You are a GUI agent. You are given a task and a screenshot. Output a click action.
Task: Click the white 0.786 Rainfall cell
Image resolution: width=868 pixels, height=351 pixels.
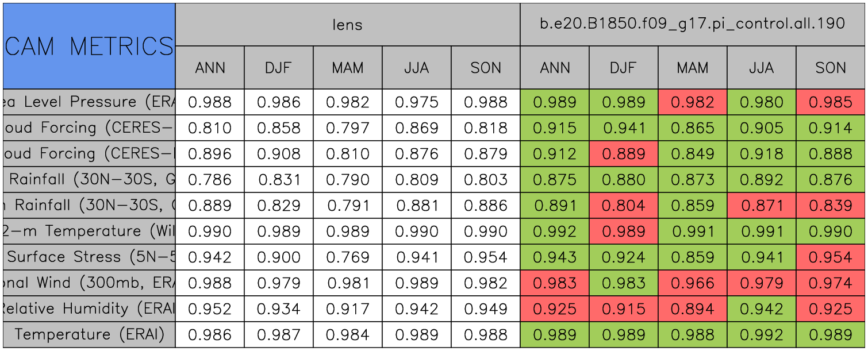(210, 180)
